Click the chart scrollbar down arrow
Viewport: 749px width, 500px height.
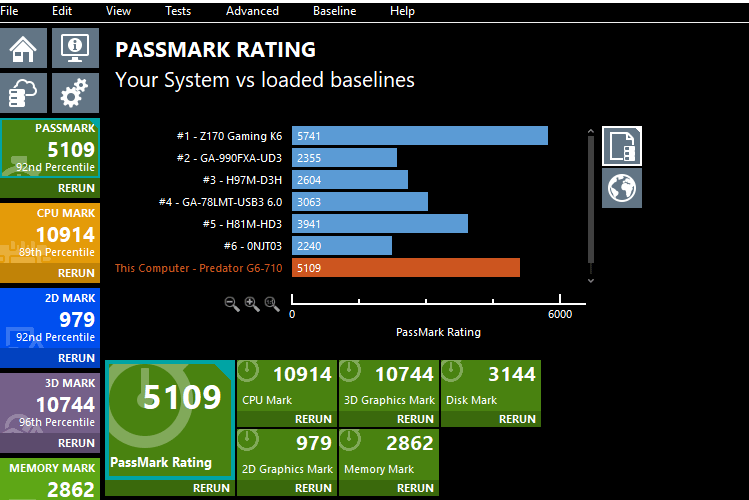click(x=591, y=281)
